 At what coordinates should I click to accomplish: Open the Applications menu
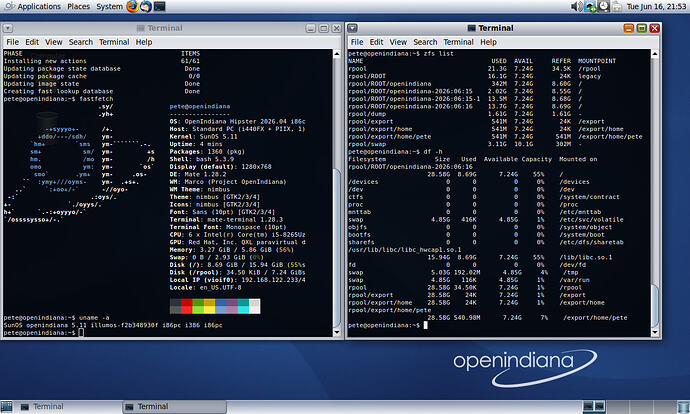click(x=39, y=6)
